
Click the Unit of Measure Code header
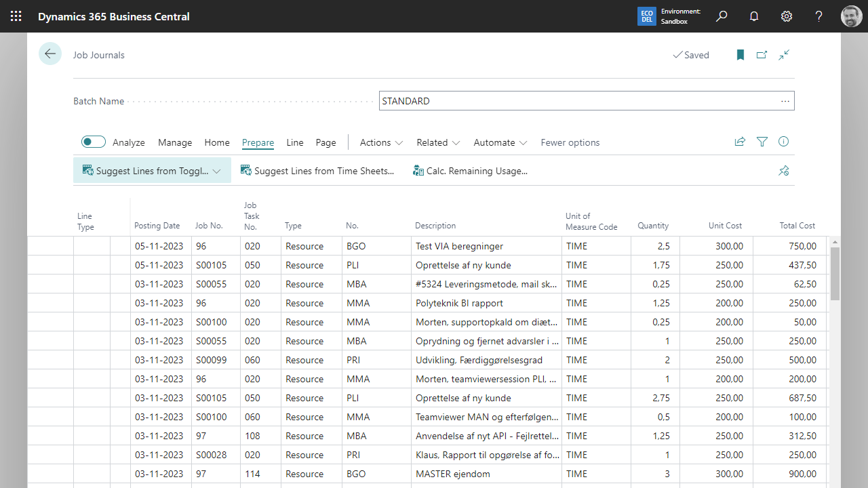(591, 222)
